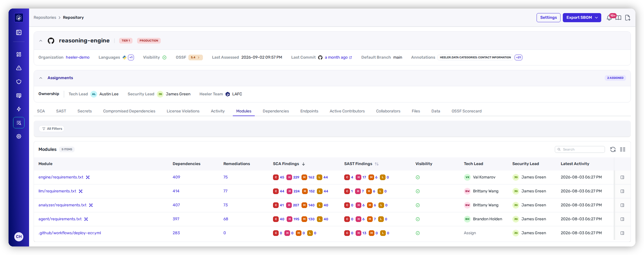The image size is (644, 255).
Task: Refresh the Modules table
Action: [613, 149]
